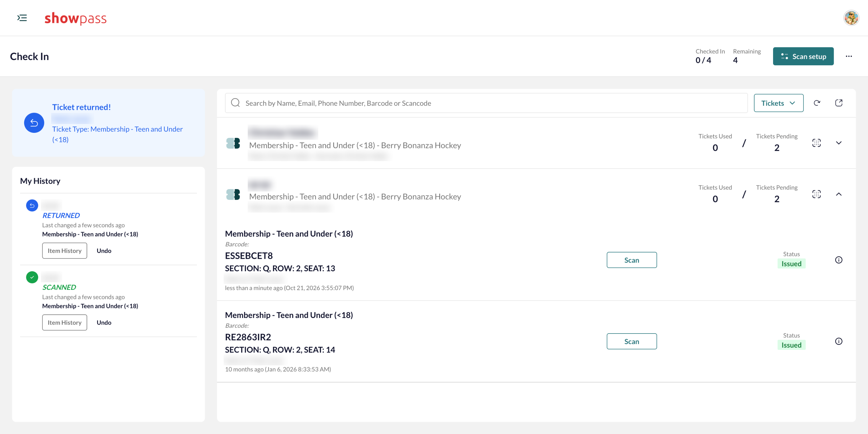Screen dimensions: 868x434
Task: Click the green scanned checkmark icon
Action: 32,277
